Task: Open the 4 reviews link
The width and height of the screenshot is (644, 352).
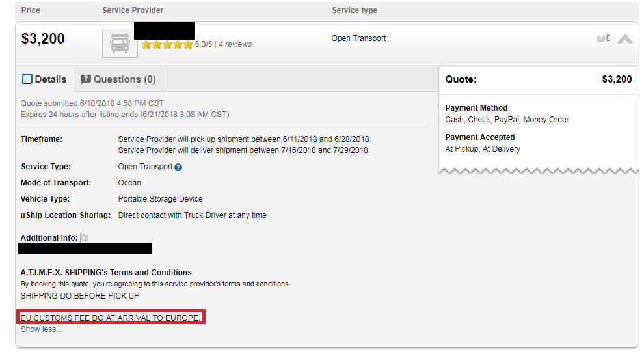Action: click(x=235, y=44)
